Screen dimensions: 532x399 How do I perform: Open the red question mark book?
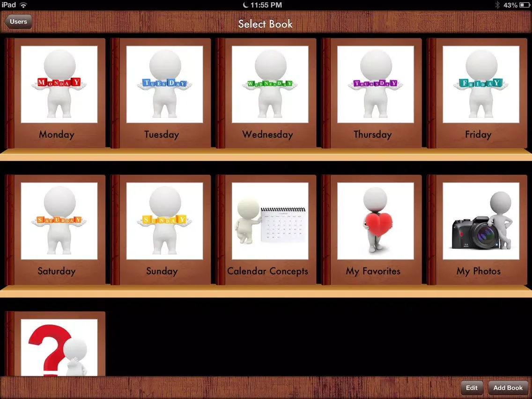[x=59, y=347]
